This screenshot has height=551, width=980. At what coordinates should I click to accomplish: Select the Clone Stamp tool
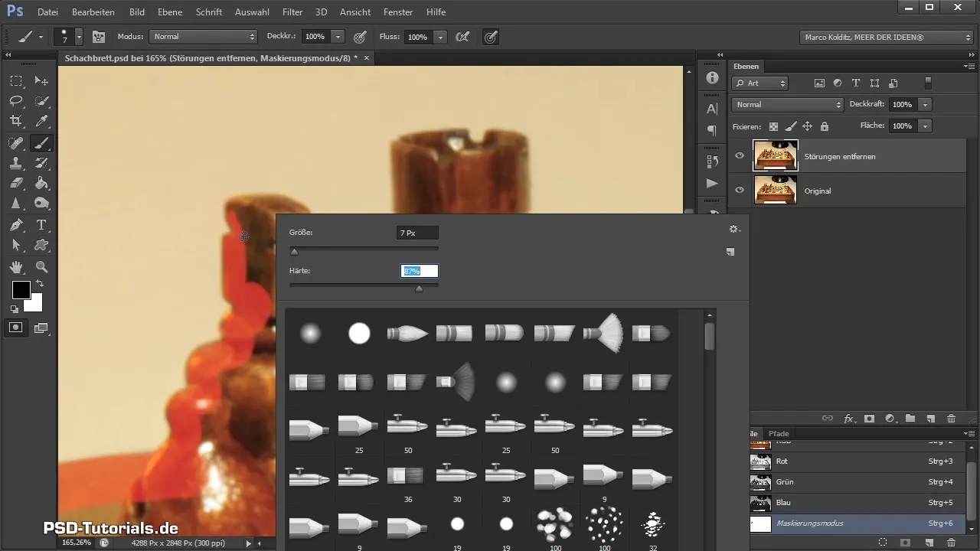[16, 163]
